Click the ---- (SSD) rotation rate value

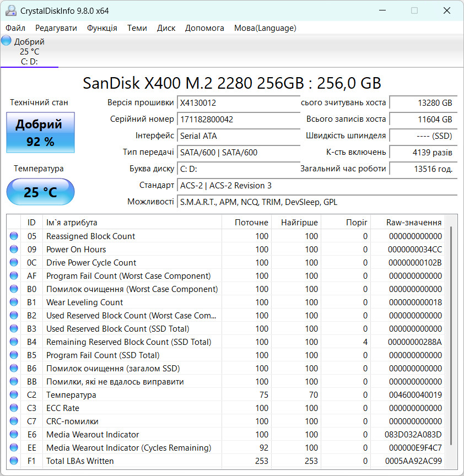423,136
